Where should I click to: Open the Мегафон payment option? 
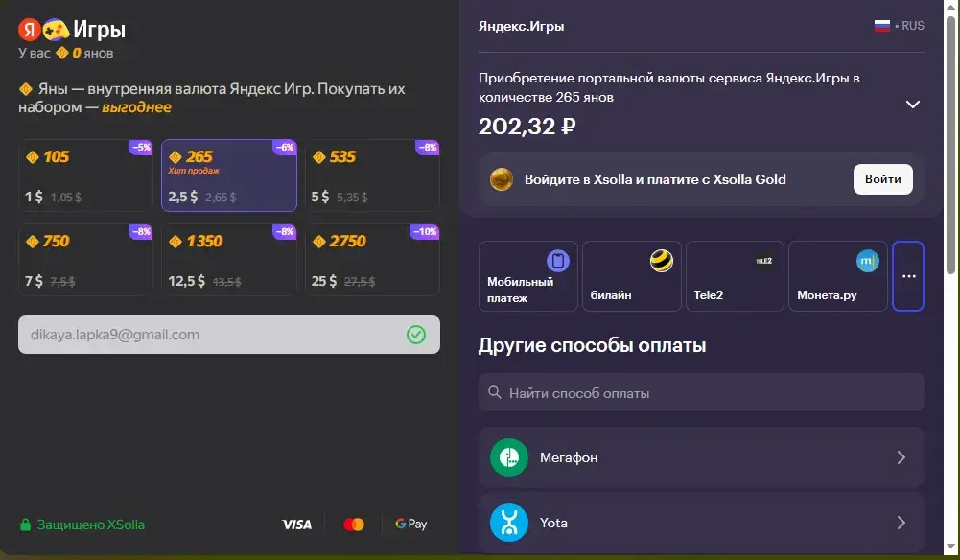701,457
